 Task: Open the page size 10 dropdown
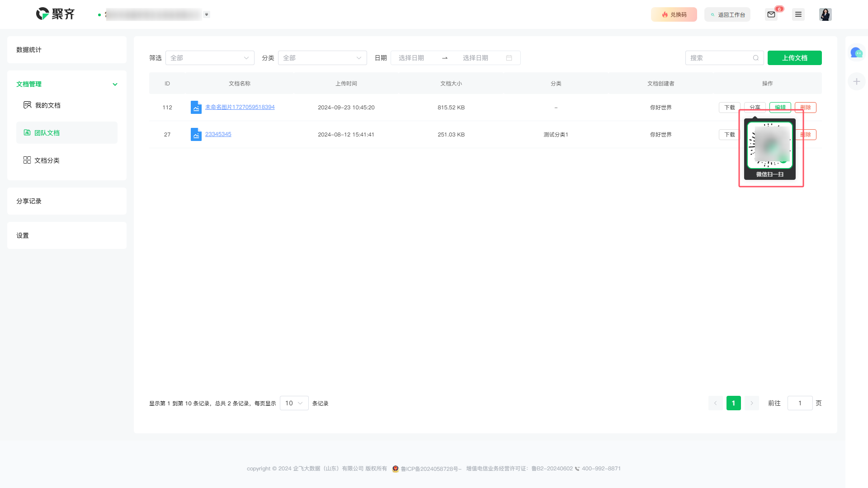(294, 403)
